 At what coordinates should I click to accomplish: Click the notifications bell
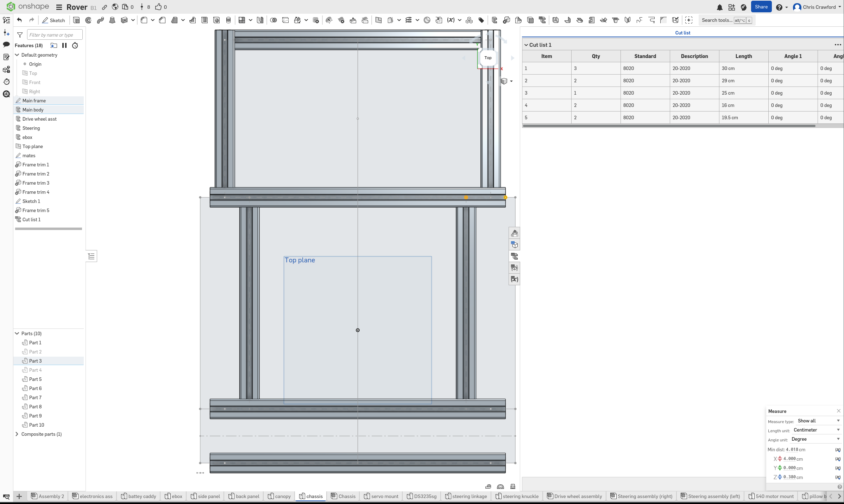(720, 7)
